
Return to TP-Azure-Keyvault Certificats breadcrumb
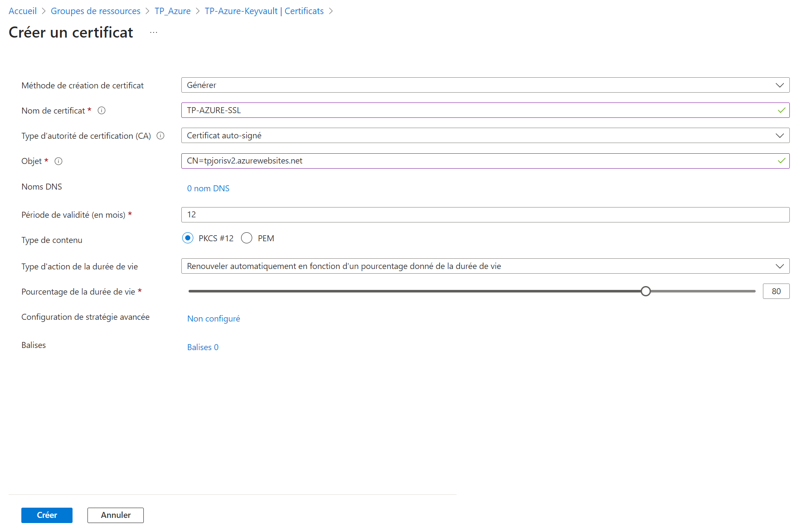(264, 11)
